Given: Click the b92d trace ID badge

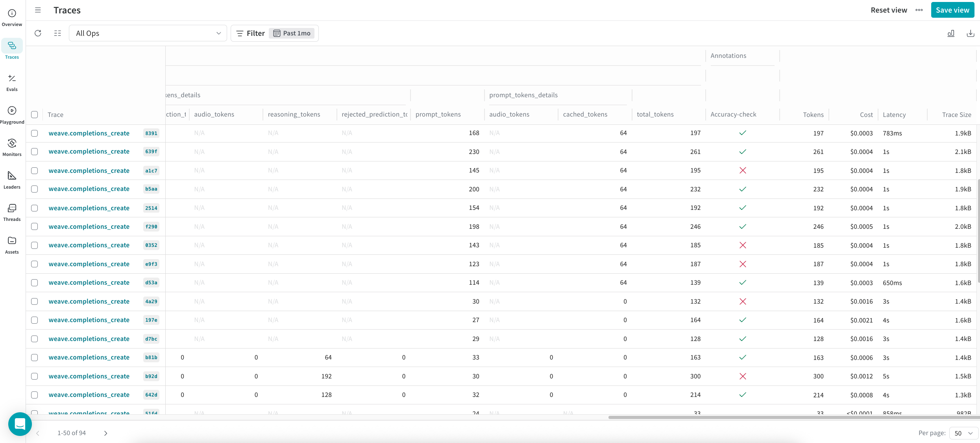Looking at the screenshot, I should (x=151, y=376).
